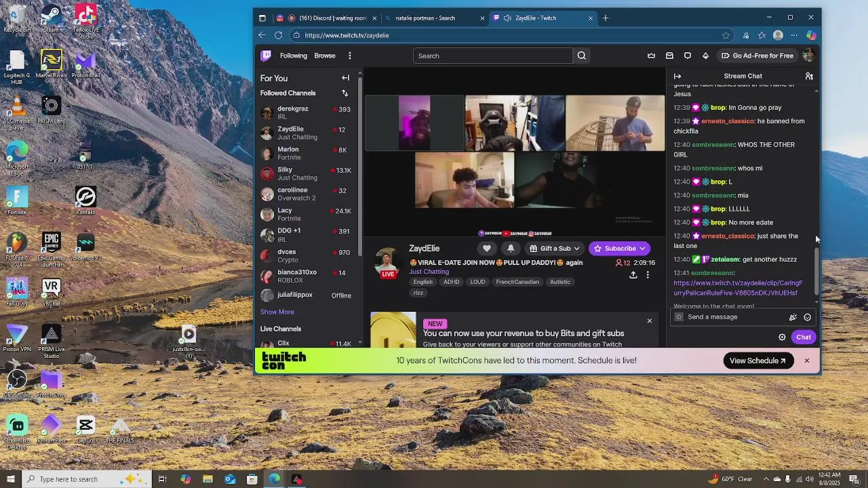This screenshot has height=488, width=868.
Task: Click the View Schedule button
Action: 758,361
